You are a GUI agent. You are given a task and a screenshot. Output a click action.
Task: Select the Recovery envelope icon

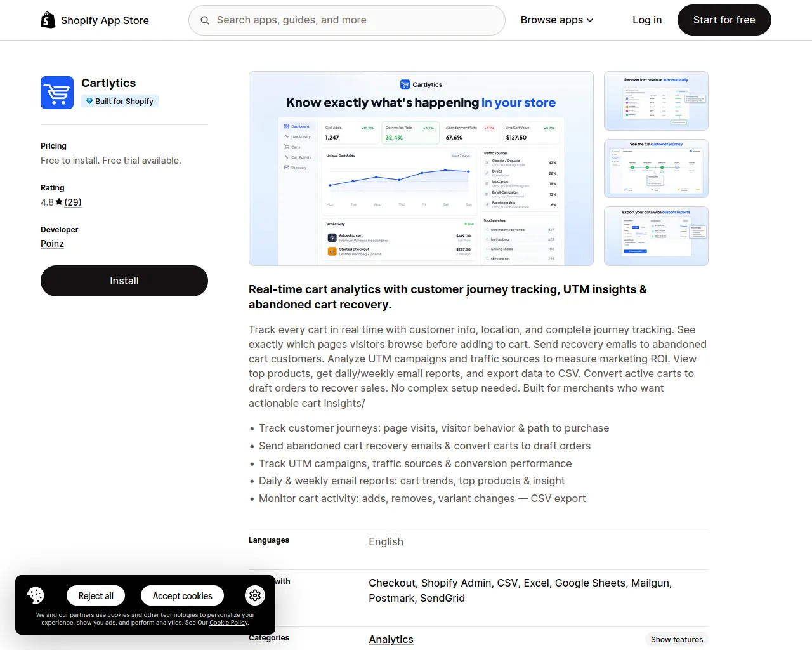click(287, 167)
